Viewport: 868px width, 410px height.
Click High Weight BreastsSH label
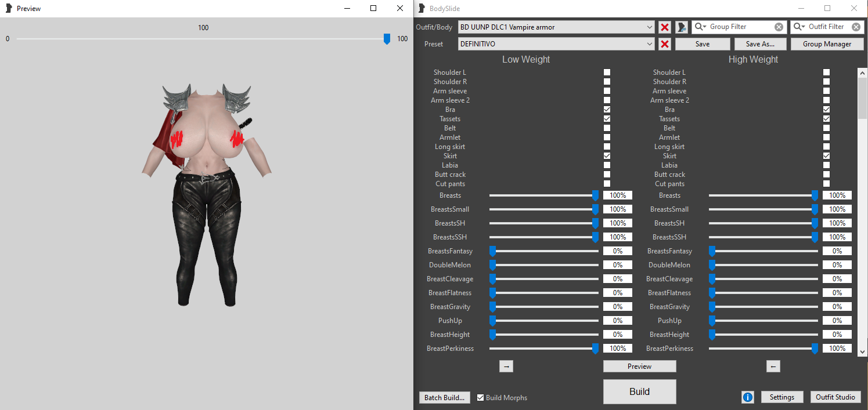[669, 223]
